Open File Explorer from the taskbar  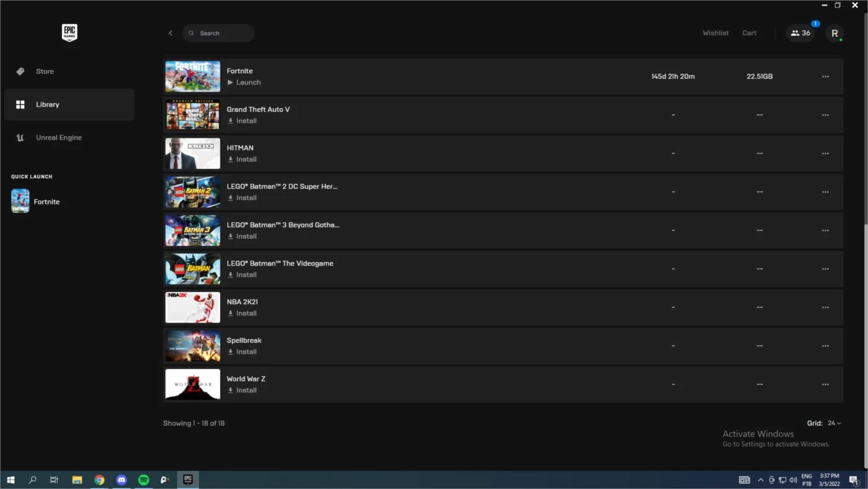pyautogui.click(x=77, y=480)
